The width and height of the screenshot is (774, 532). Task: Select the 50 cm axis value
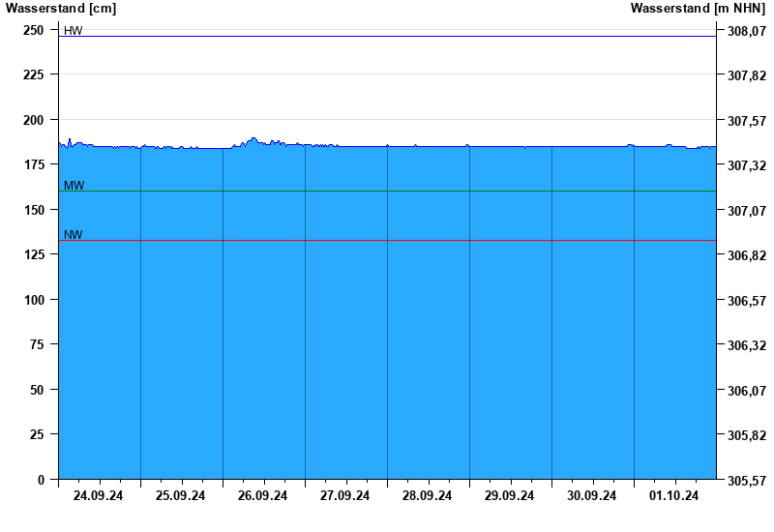point(37,390)
